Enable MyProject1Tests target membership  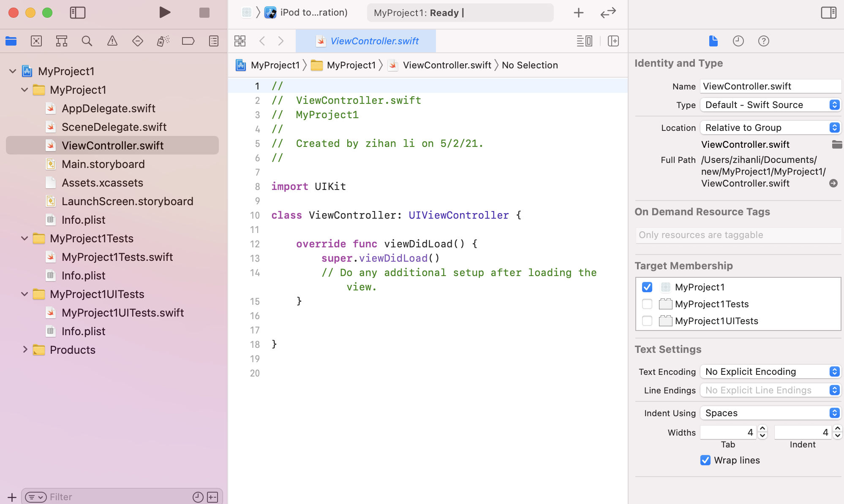pyautogui.click(x=646, y=303)
